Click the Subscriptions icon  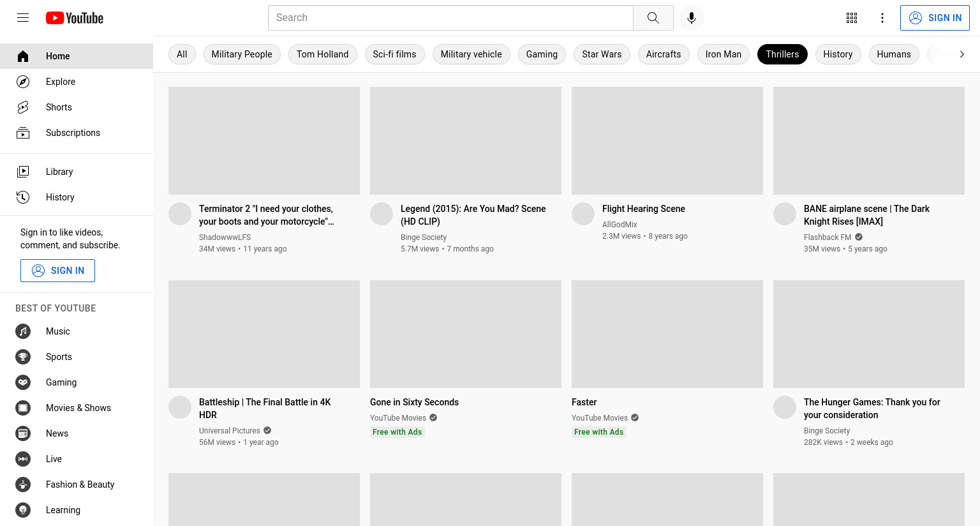[x=23, y=133]
